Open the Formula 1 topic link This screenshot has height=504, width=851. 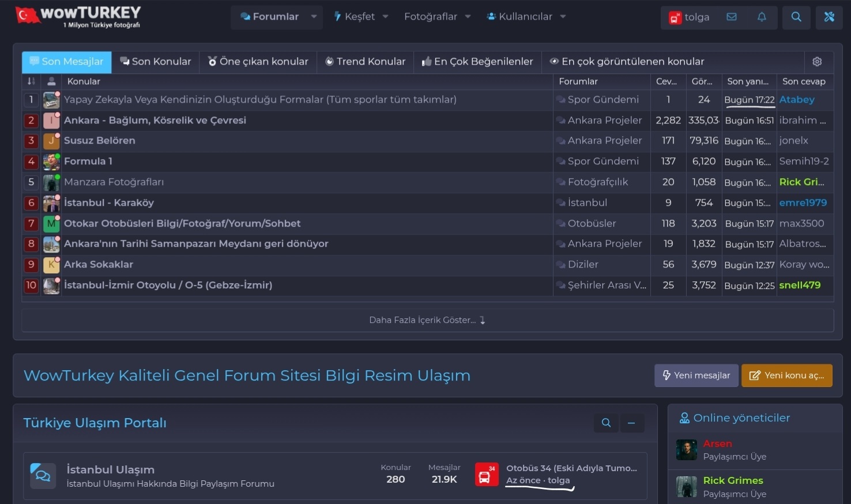pos(88,161)
